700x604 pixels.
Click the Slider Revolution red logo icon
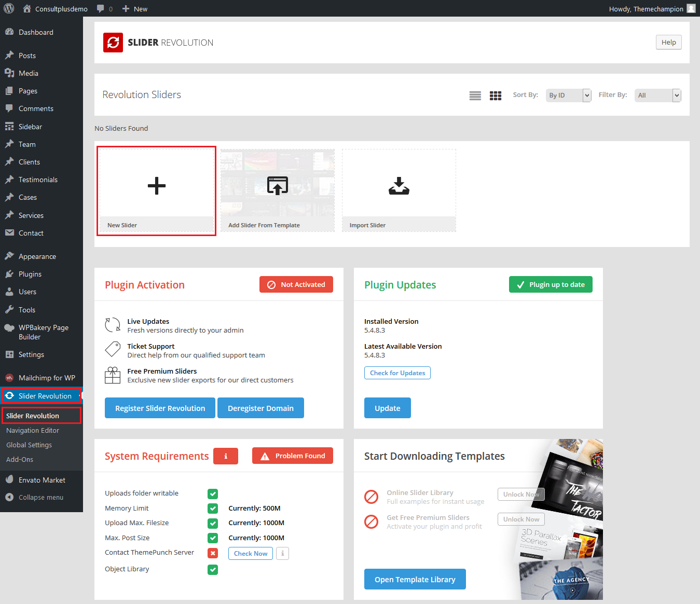pos(113,43)
